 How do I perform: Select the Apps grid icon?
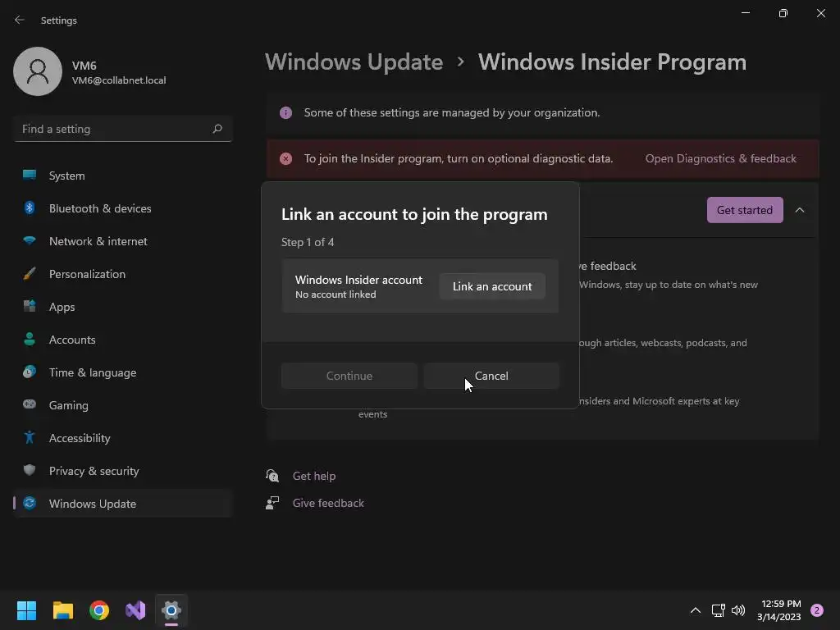[30, 307]
